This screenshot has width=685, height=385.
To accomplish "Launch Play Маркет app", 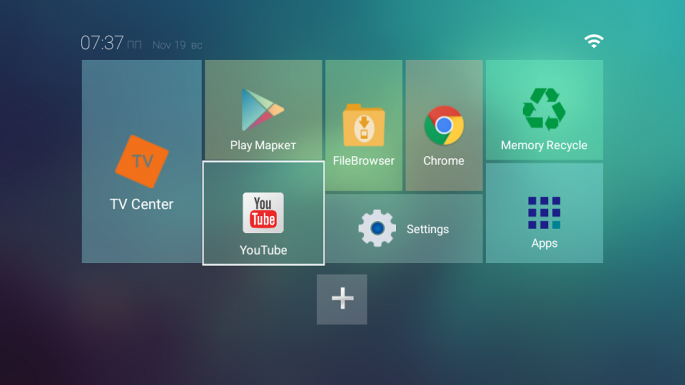I will click(263, 110).
